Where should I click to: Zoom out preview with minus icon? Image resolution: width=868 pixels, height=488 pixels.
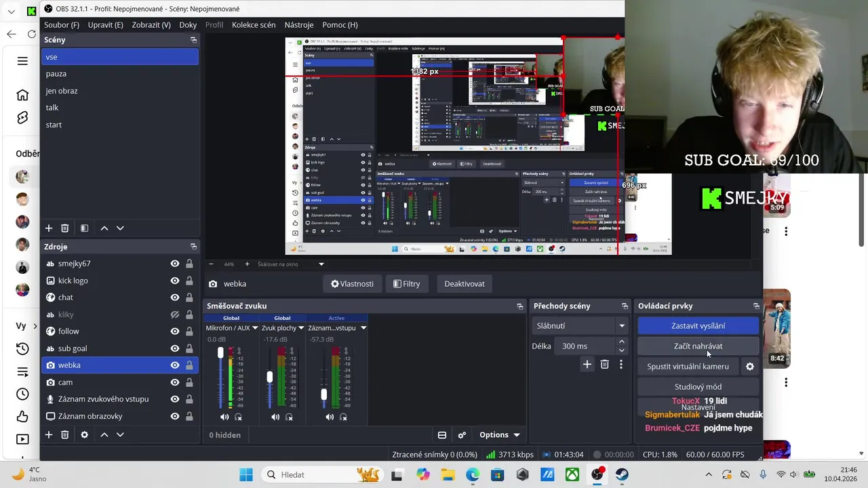point(211,264)
